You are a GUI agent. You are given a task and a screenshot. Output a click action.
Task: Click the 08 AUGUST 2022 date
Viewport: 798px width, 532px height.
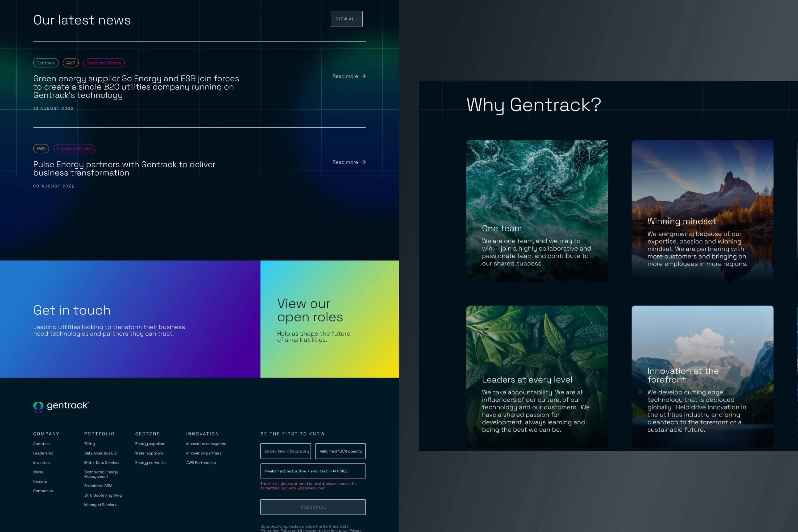[54, 186]
